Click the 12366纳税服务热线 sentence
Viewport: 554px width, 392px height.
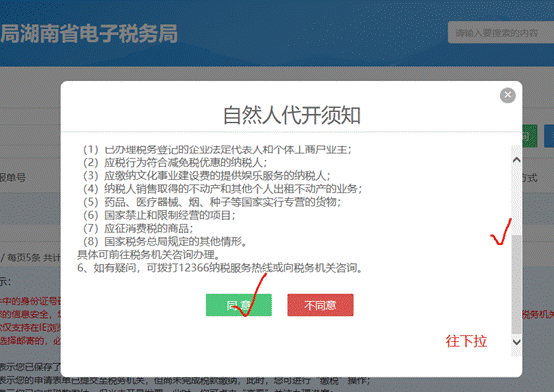click(220, 268)
